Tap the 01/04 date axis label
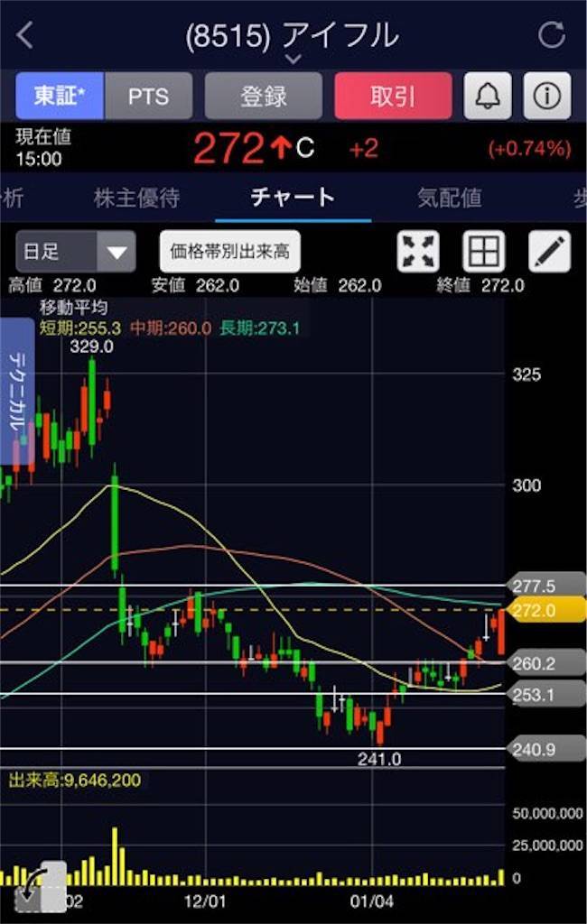 point(372,901)
